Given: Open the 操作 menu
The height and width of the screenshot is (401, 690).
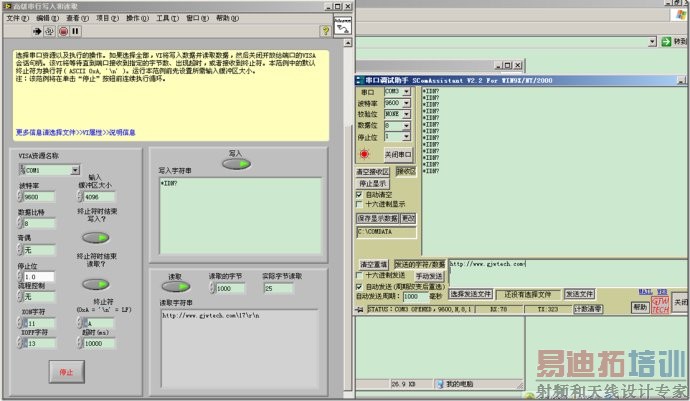Looking at the screenshot, I should (x=137, y=18).
